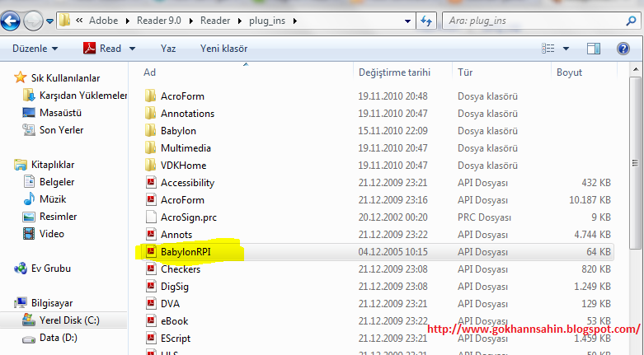Open the Resimler library

point(49,217)
